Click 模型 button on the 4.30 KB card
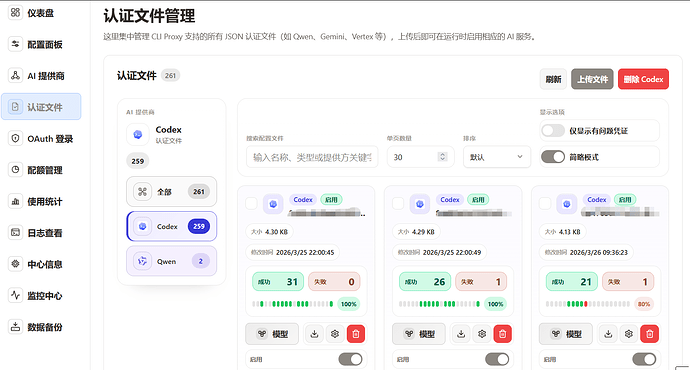The width and height of the screenshot is (690, 370). [272, 334]
